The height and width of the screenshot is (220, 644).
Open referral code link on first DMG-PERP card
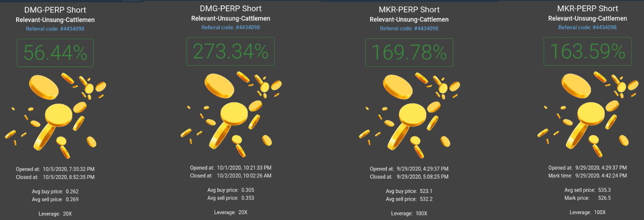[55, 29]
